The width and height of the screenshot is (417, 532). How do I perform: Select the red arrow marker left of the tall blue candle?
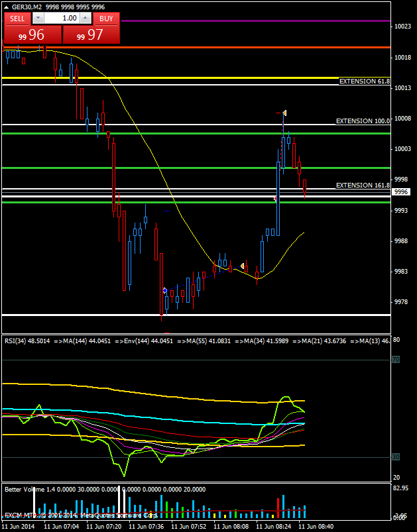coord(275,198)
